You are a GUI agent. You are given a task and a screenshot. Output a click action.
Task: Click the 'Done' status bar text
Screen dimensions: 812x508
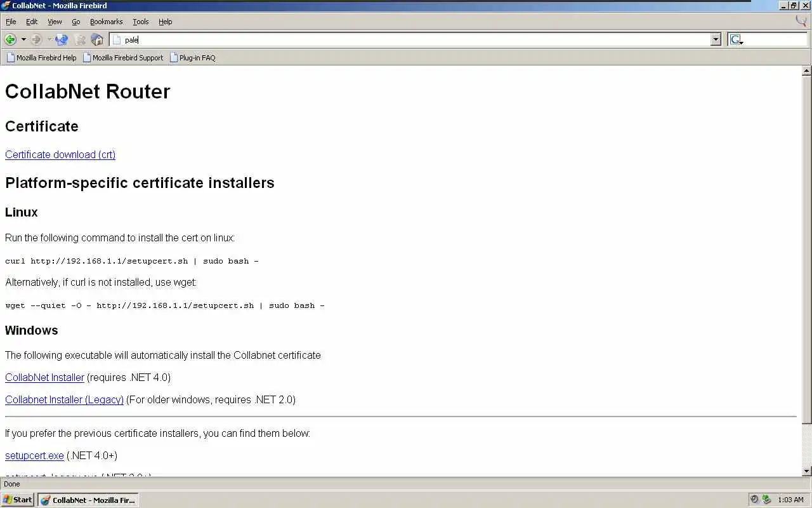tap(12, 484)
